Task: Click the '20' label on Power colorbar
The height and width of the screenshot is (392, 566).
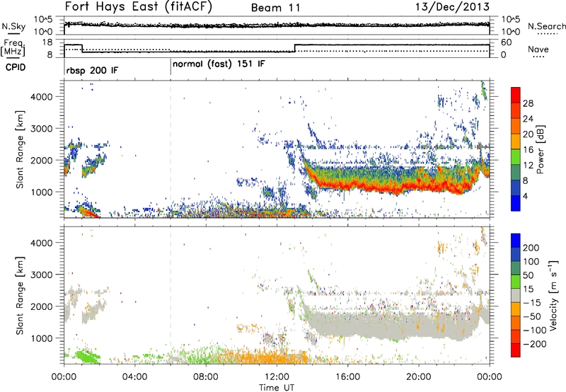Action: [x=528, y=134]
